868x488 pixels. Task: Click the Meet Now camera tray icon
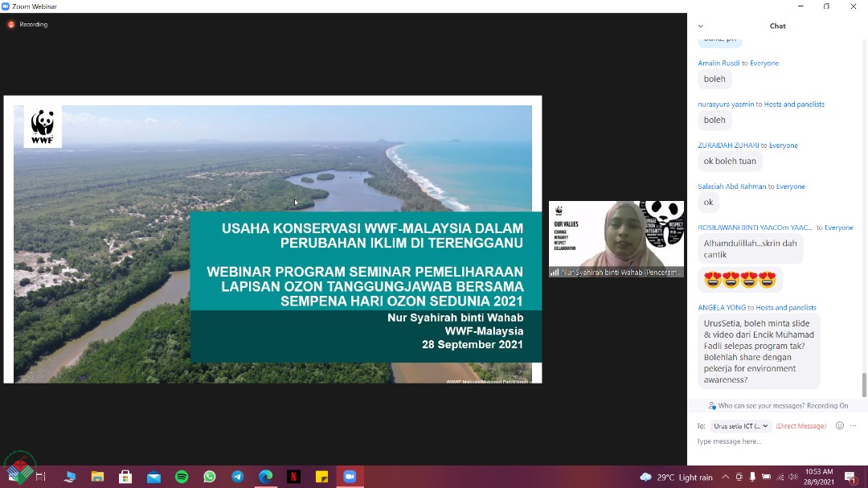(739, 477)
